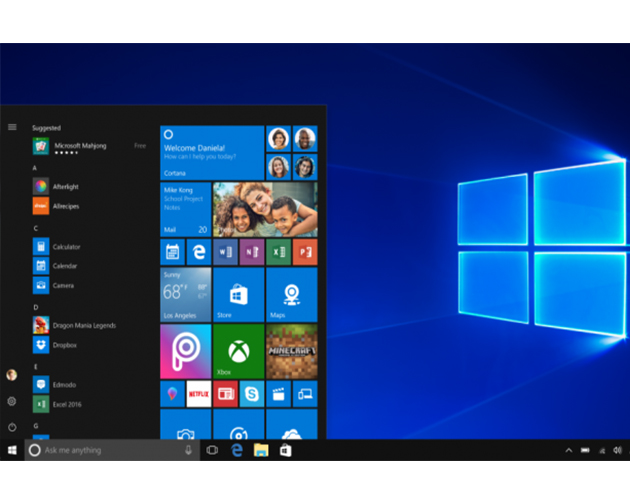Launch Microsoft Edge tile in Start menu
Image resolution: width=630 pixels, height=490 pixels.
pyautogui.click(x=199, y=252)
